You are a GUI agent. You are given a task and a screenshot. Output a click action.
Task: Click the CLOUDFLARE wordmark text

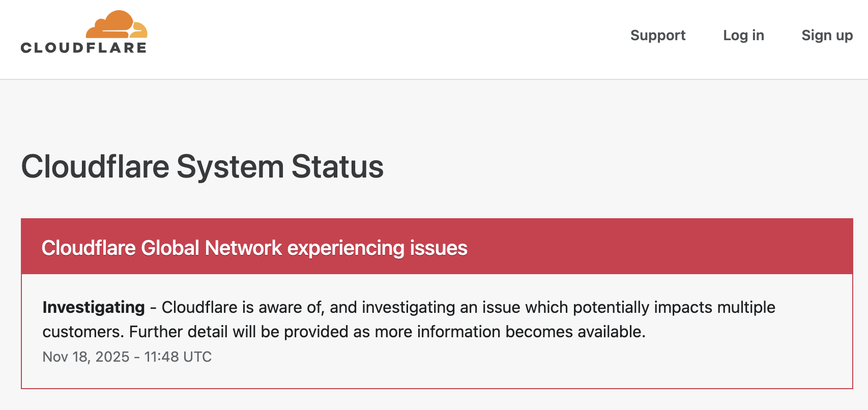(x=84, y=48)
